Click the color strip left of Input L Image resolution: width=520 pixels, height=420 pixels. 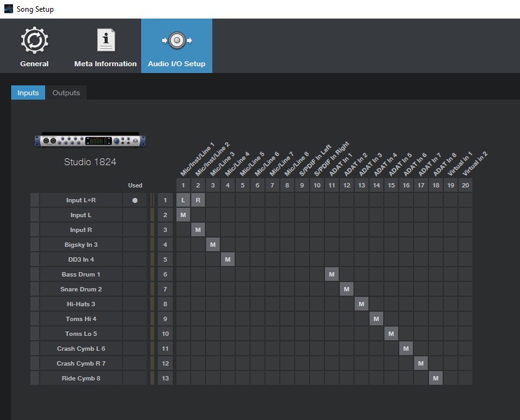coord(35,215)
